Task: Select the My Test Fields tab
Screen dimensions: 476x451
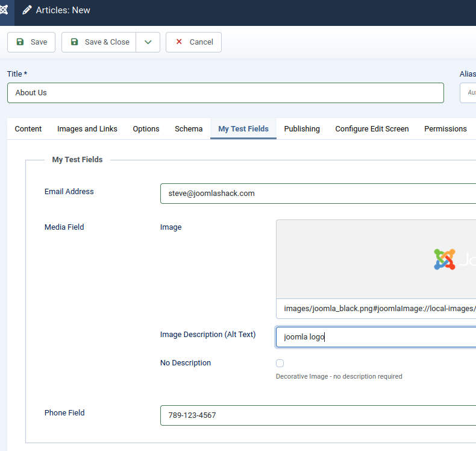Action: pyautogui.click(x=243, y=129)
